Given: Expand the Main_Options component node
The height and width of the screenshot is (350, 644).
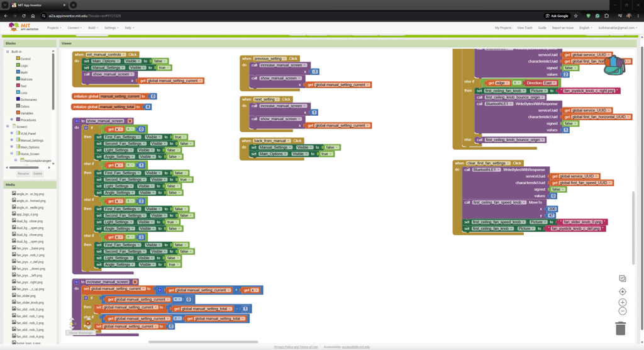Looking at the screenshot, I should click(11, 147).
